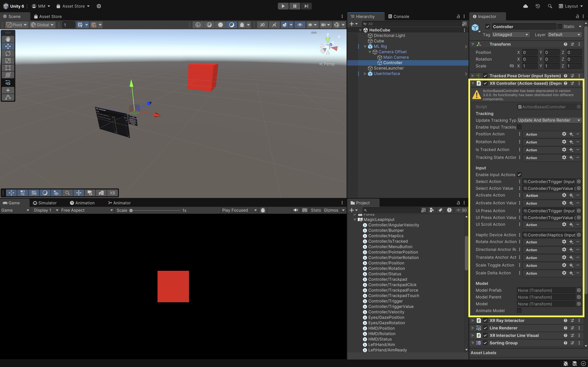The width and height of the screenshot is (588, 367).
Task: Open the Update Tracking Type dropdown
Action: (549, 120)
